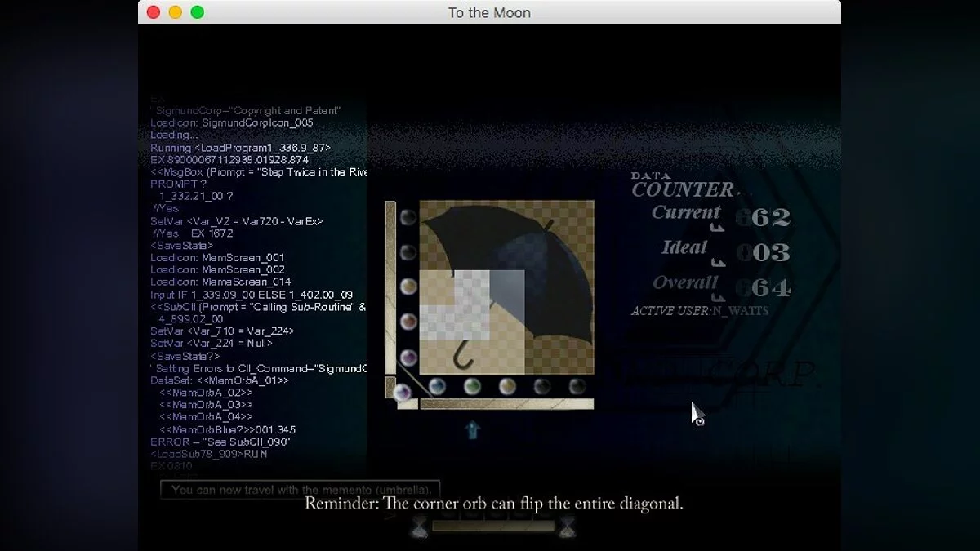Click the last dark orb in the bottom row

577,386
